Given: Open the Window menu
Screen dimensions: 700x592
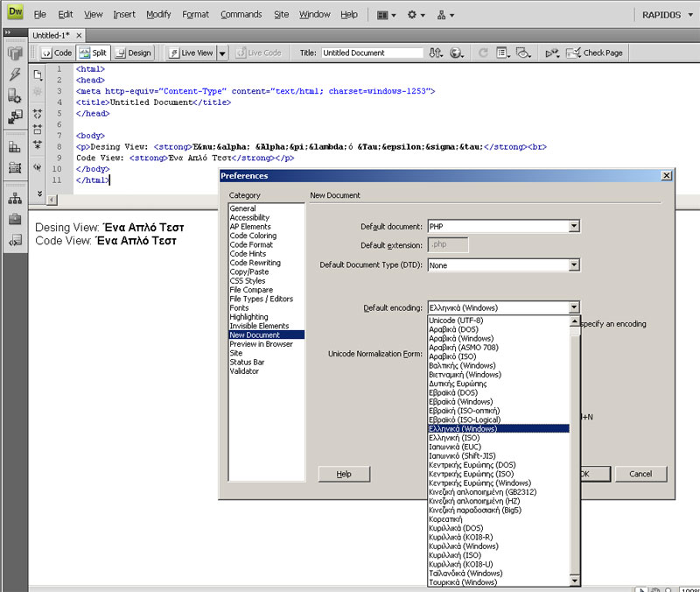Looking at the screenshot, I should point(315,15).
